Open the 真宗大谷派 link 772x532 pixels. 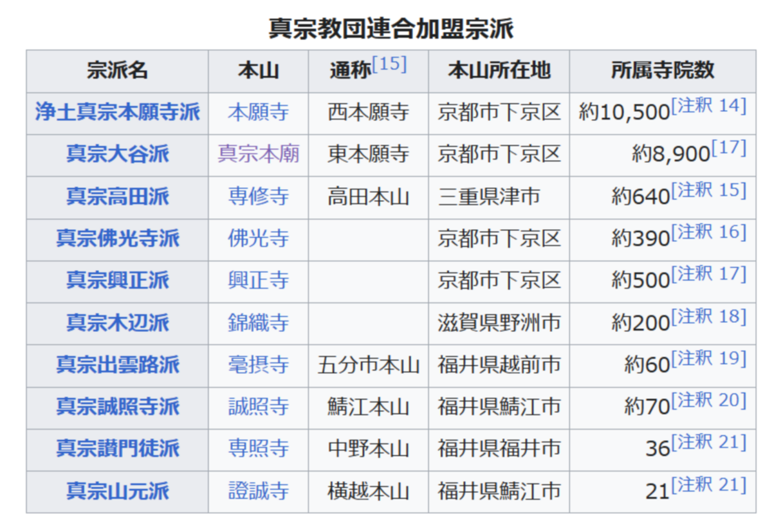[x=117, y=154]
